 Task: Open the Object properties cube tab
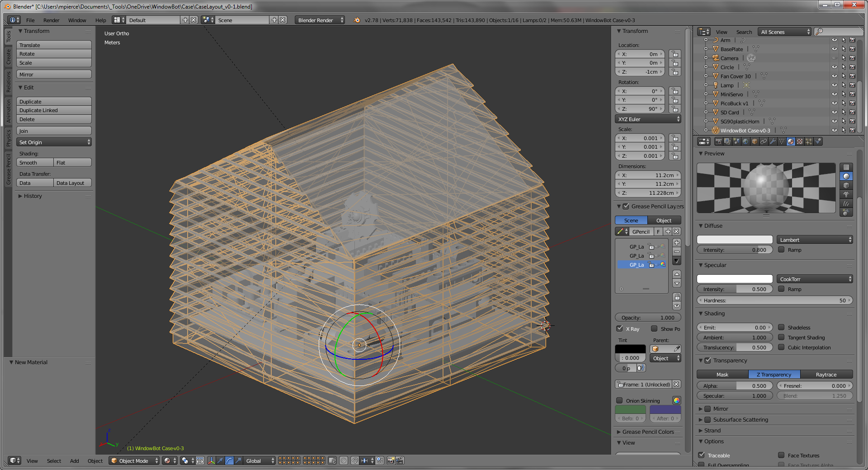755,141
